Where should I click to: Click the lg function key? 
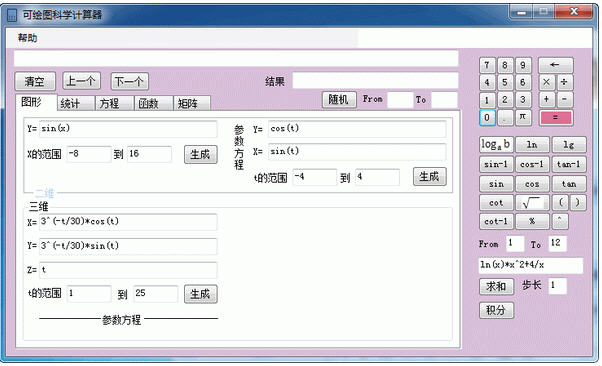click(x=569, y=145)
